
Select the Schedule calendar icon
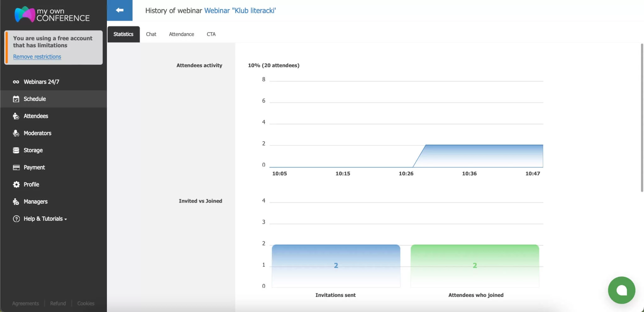[x=16, y=99]
